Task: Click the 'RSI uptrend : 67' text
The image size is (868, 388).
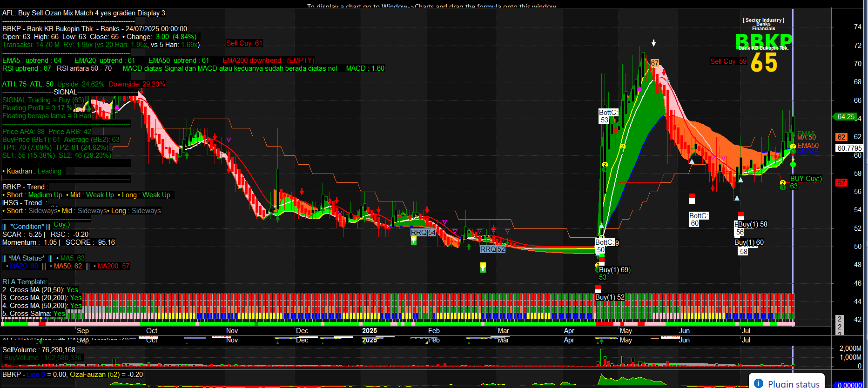Action: tap(27, 68)
